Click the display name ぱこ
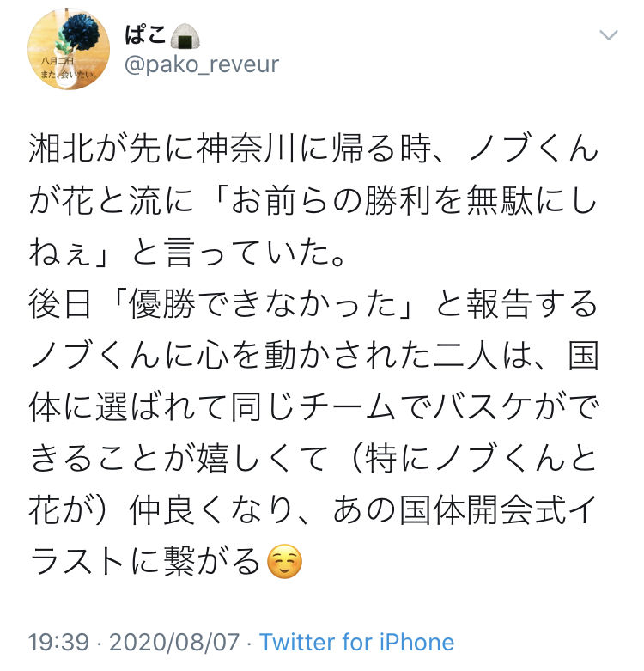This screenshot has height=671, width=644. click(x=145, y=34)
